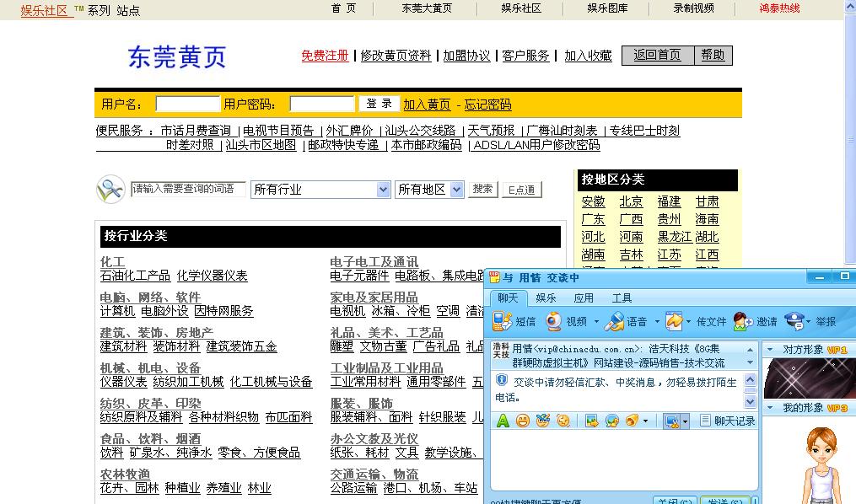
Task: Click the 对方形象 avatar thumbnail
Action: click(809, 378)
